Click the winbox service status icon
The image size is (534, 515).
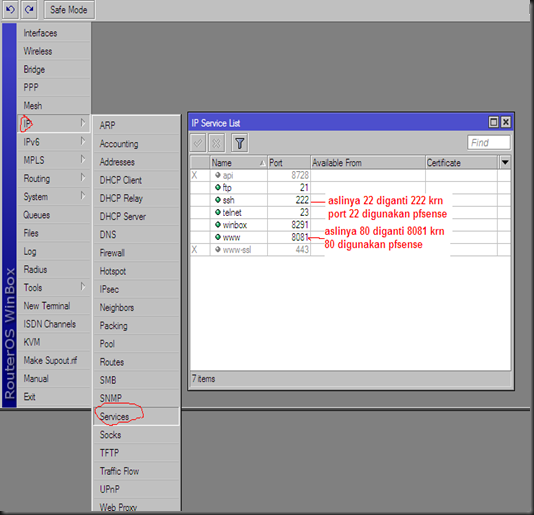click(x=218, y=224)
